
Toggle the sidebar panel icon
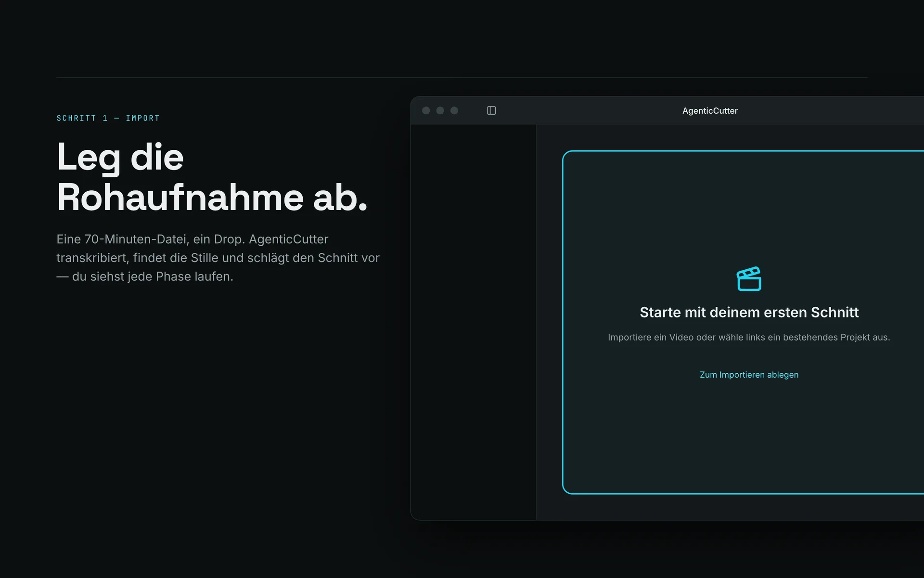click(491, 111)
